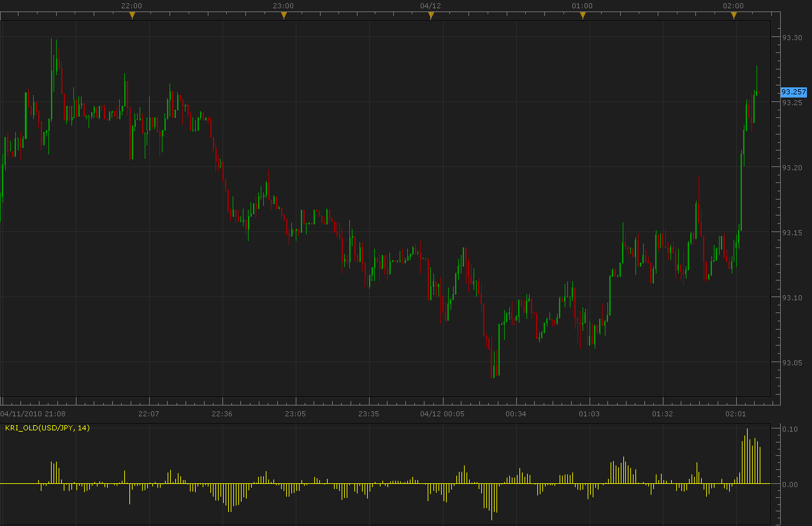Click the 93.05 price axis label
Viewport: 812px width, 526px height.
click(x=792, y=363)
